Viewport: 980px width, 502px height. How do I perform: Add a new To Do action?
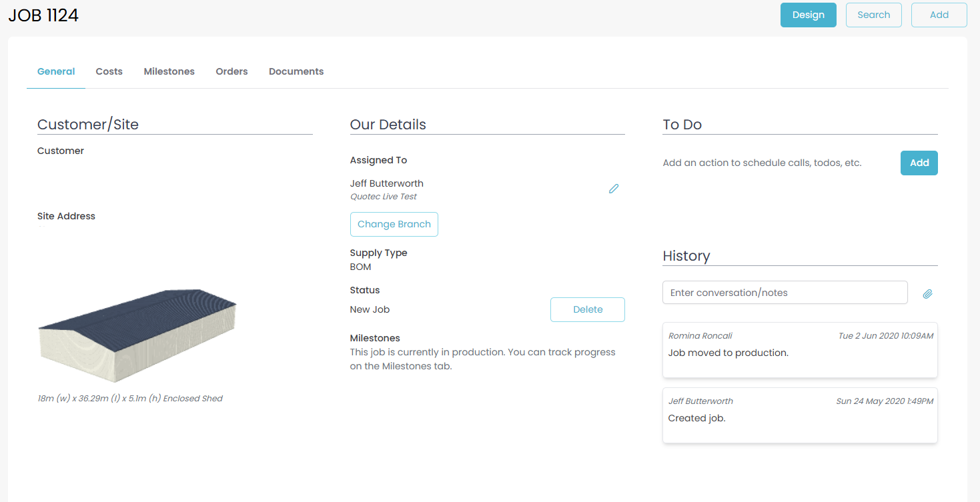point(919,163)
